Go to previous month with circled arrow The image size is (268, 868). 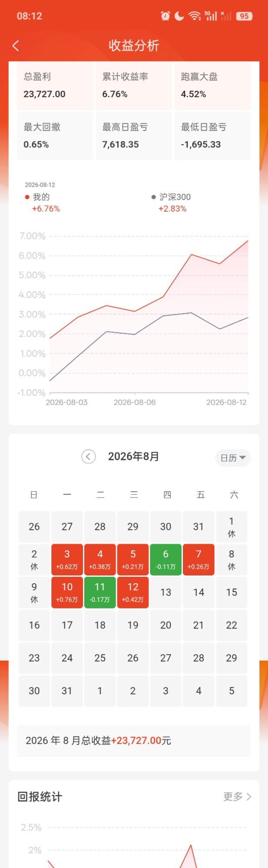tap(89, 457)
